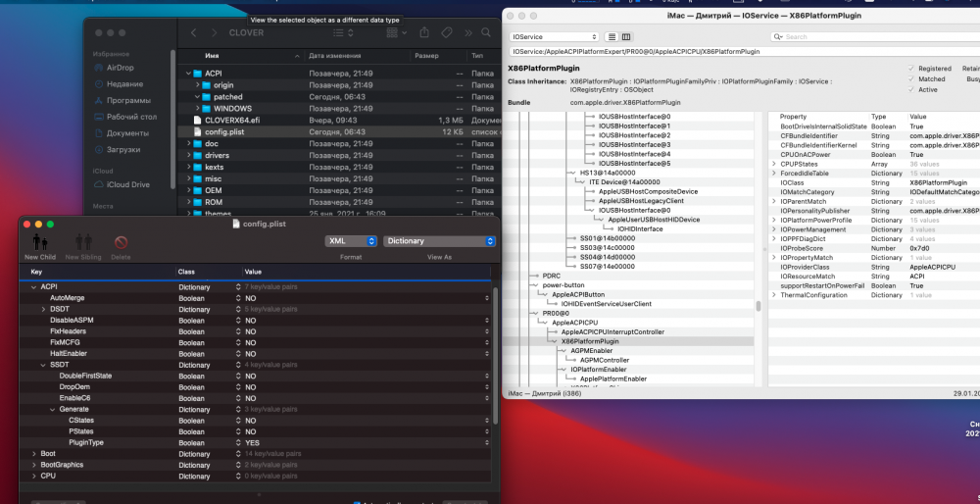Expand DSDT key in plist editor
The image size is (980, 504).
pos(43,310)
